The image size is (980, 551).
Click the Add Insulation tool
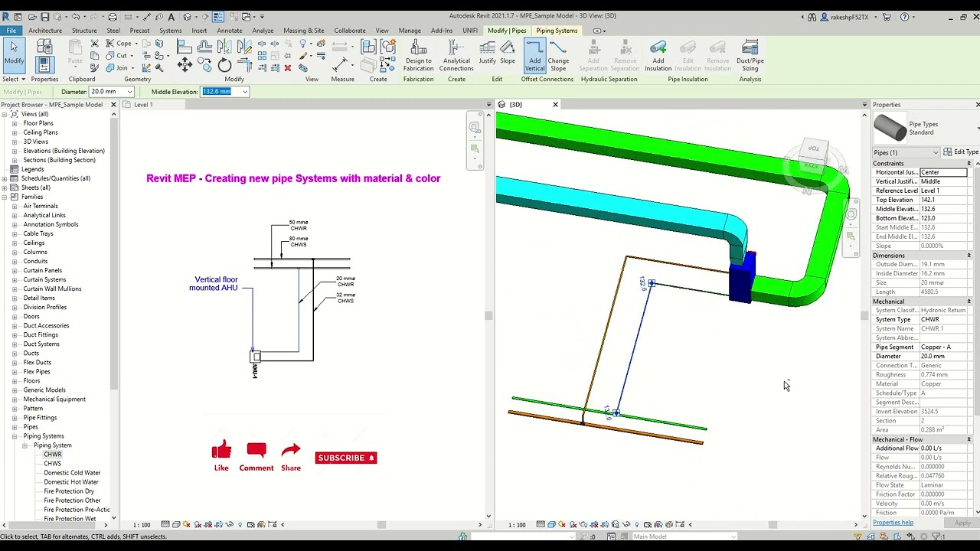pos(658,55)
